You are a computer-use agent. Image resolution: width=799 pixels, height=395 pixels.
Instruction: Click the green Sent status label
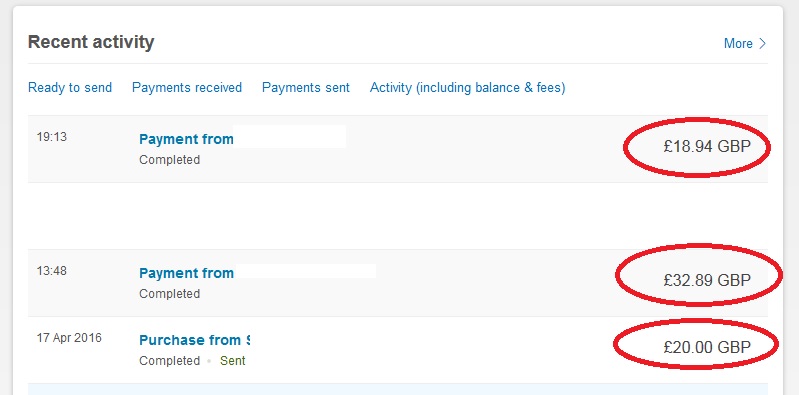pyautogui.click(x=232, y=361)
